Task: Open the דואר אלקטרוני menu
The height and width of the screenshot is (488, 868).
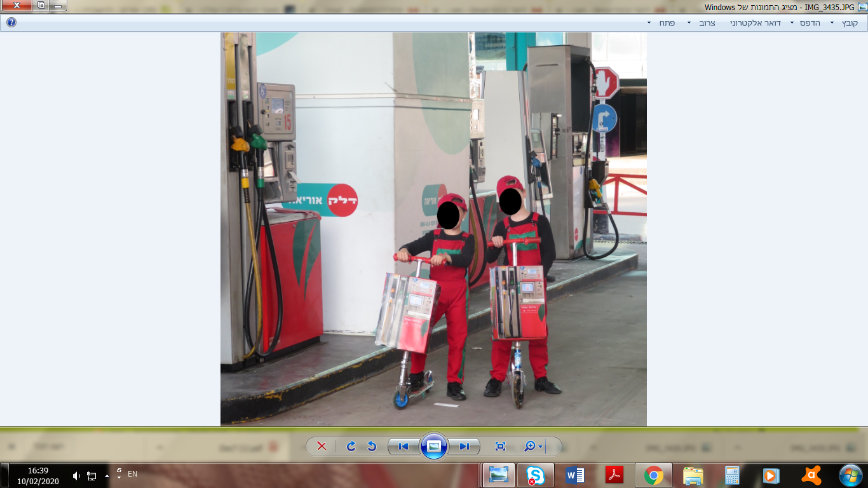Action: (x=754, y=23)
